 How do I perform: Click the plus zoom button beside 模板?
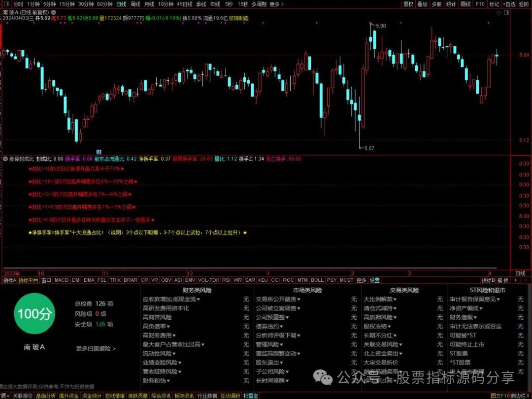516,280
